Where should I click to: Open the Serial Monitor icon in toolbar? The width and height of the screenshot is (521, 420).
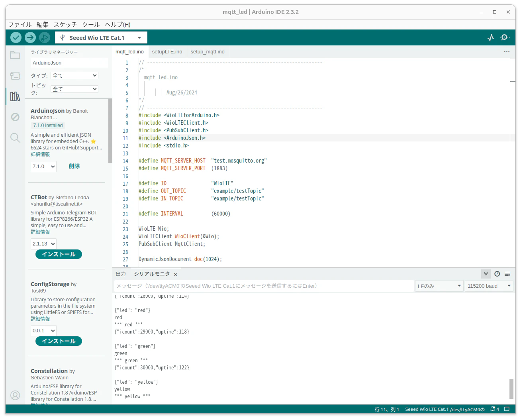pyautogui.click(x=505, y=37)
